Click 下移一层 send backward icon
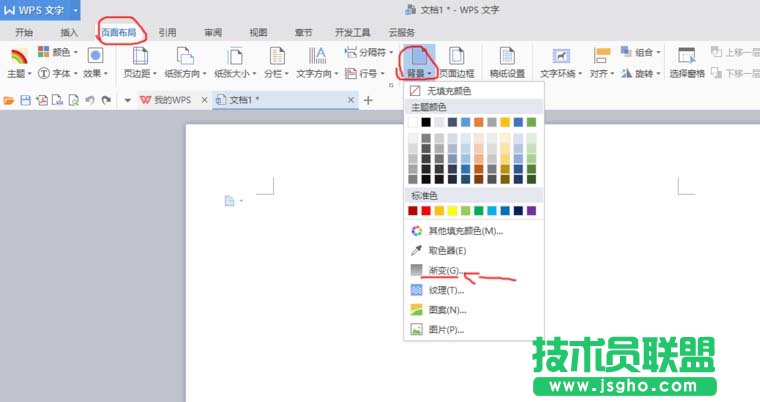Image resolution: width=760 pixels, height=402 pixels. click(x=716, y=73)
